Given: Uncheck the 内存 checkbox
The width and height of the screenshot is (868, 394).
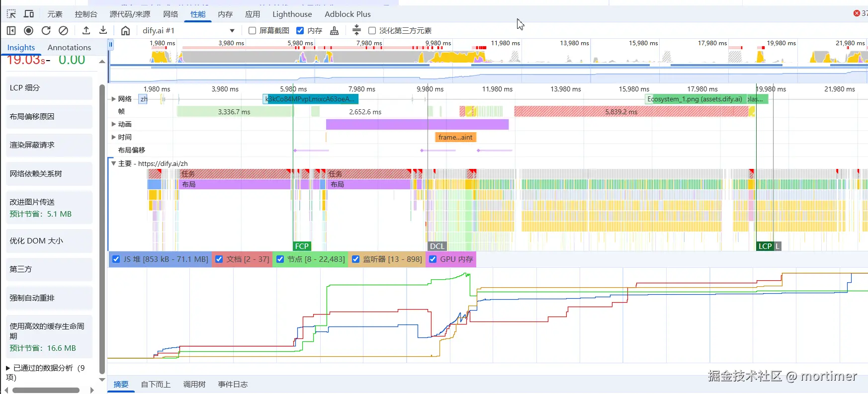Looking at the screenshot, I should [x=300, y=31].
